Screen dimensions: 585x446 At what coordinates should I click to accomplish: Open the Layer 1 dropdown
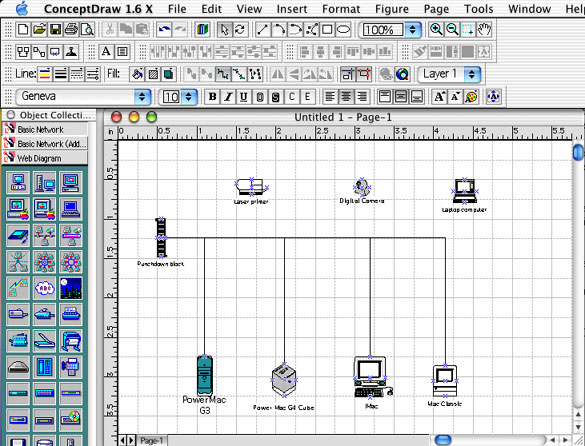[449, 74]
